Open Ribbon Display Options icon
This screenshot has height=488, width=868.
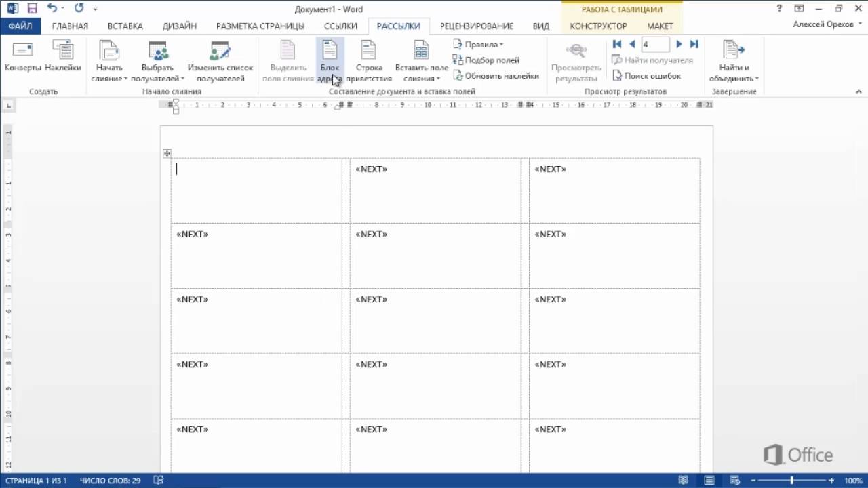(x=800, y=8)
